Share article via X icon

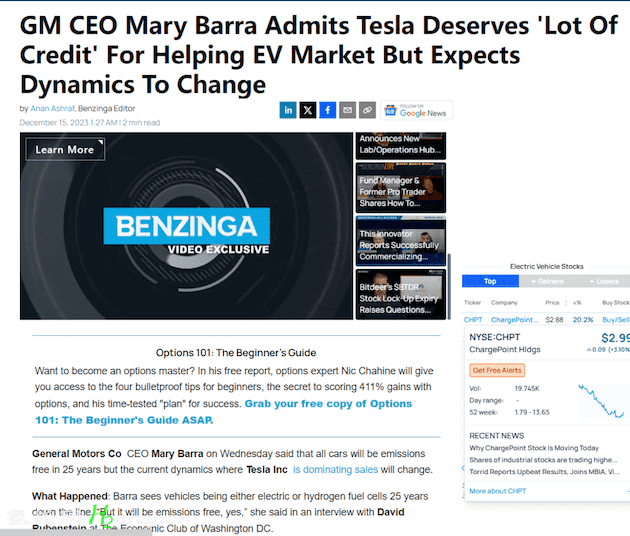tap(308, 110)
